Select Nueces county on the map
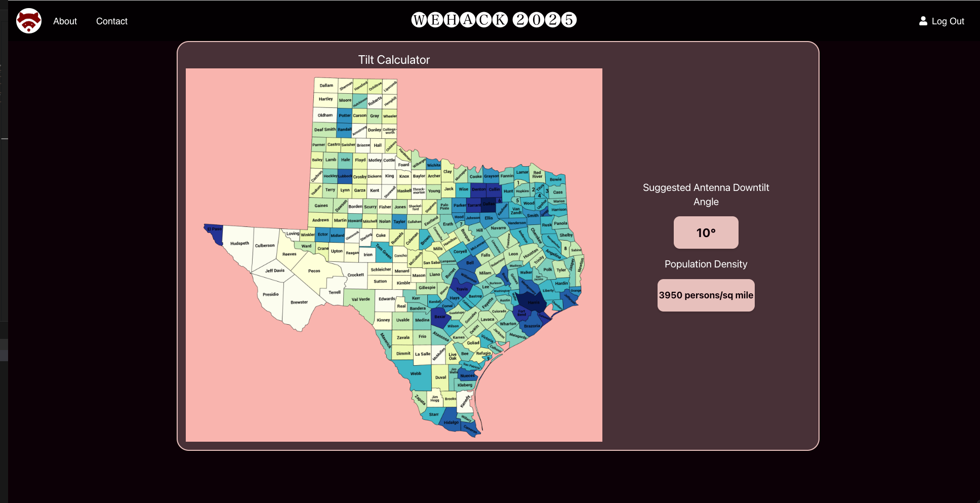980x503 pixels. tap(467, 376)
